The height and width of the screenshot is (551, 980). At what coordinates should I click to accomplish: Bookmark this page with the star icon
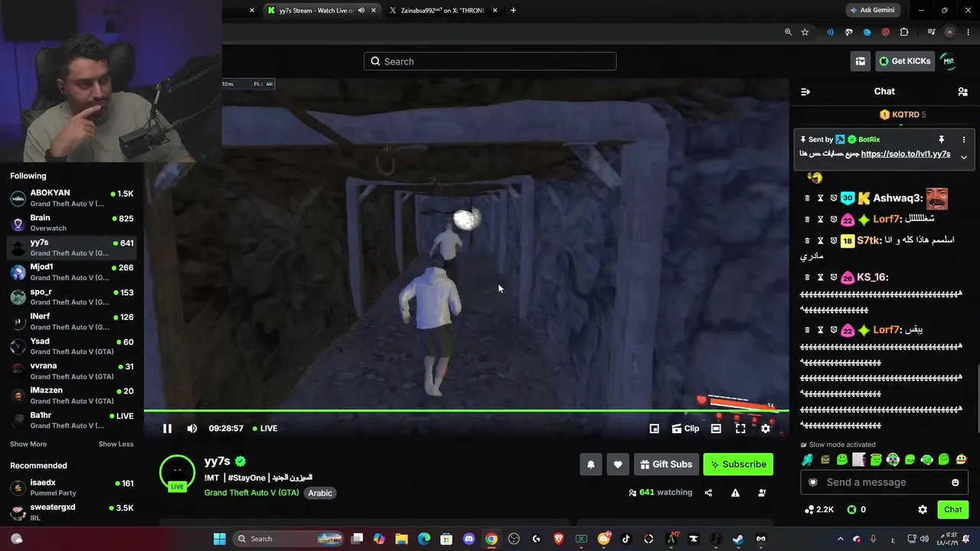805,32
